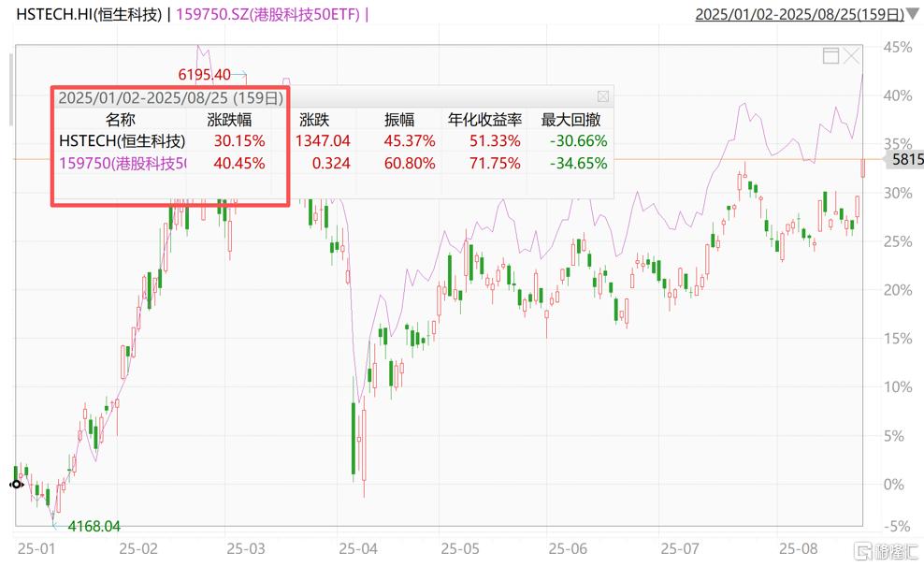Click the 51.33% annualized return
This screenshot has width=924, height=567.
click(x=495, y=141)
